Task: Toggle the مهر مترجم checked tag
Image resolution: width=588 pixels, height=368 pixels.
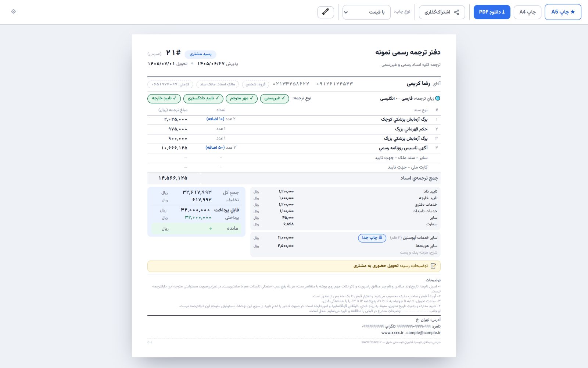Action: [x=242, y=98]
